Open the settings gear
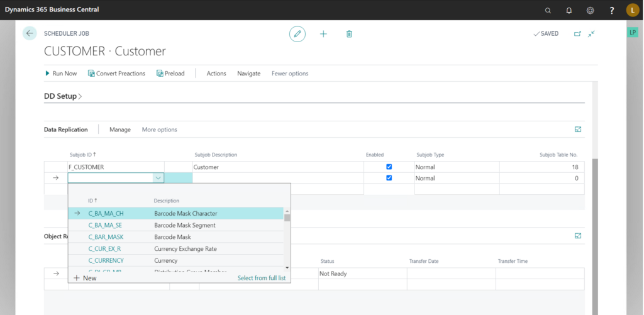644x315 pixels. 590,11
